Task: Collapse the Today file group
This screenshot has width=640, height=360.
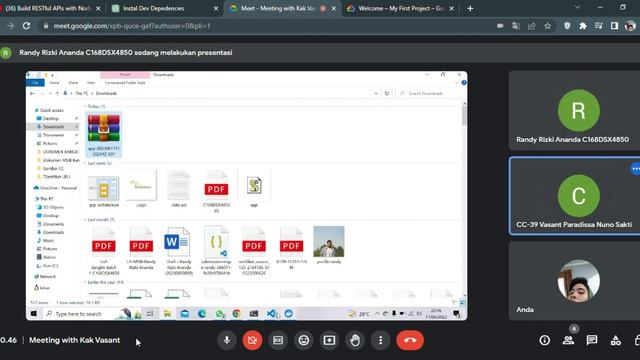Action: [x=85, y=106]
